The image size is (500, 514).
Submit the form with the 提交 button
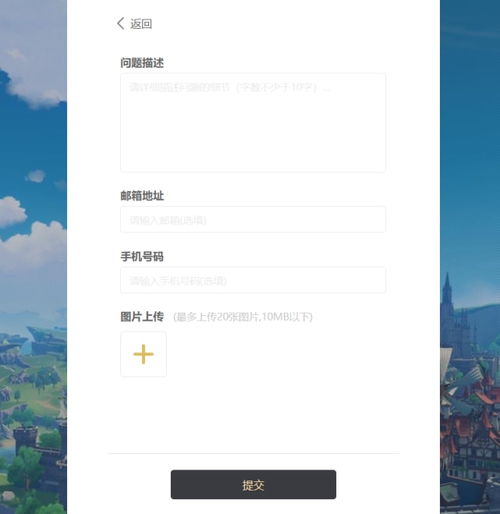[253, 484]
